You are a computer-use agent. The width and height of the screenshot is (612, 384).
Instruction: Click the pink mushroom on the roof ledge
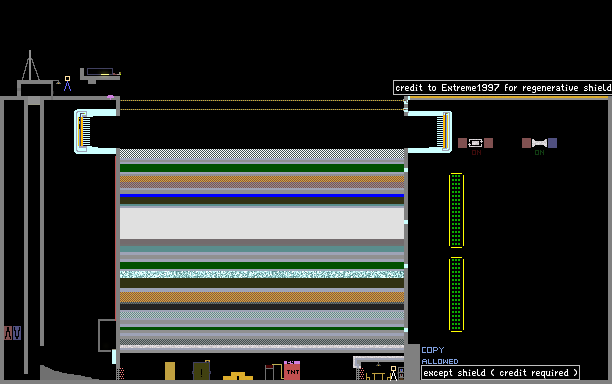(x=110, y=96)
